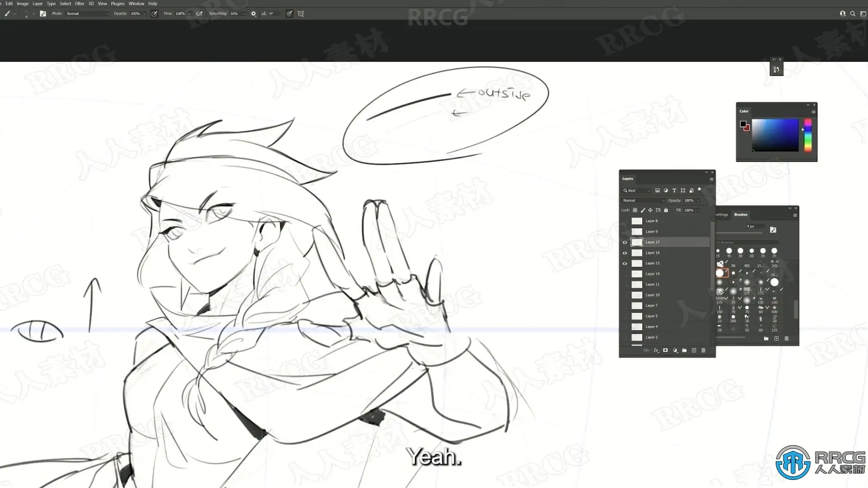This screenshot has height=488, width=868.
Task: Filter layers by smart objects icon
Action: (x=691, y=191)
